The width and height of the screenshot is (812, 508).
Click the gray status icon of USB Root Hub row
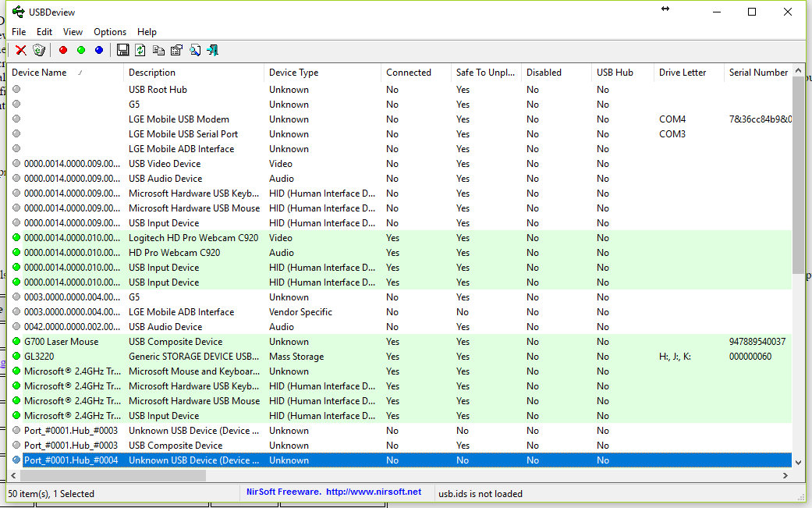16,89
